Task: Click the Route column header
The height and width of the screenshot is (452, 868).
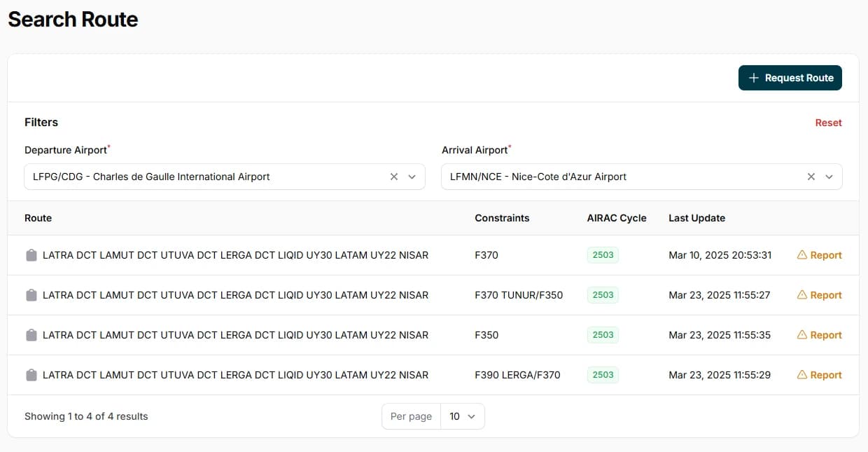Action: pos(38,218)
